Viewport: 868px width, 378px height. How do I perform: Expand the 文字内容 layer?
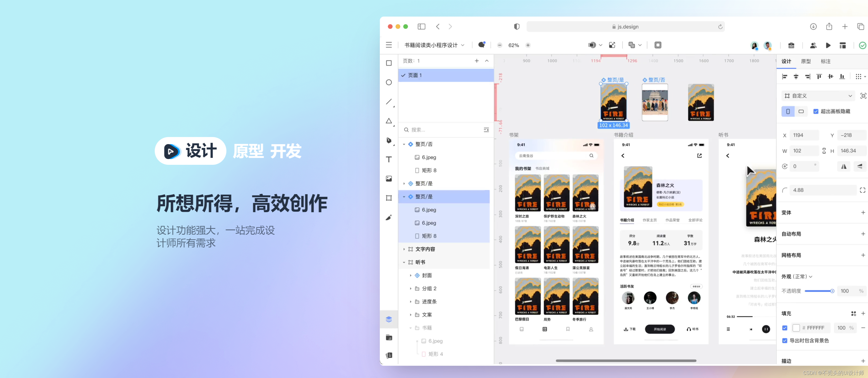tap(404, 249)
